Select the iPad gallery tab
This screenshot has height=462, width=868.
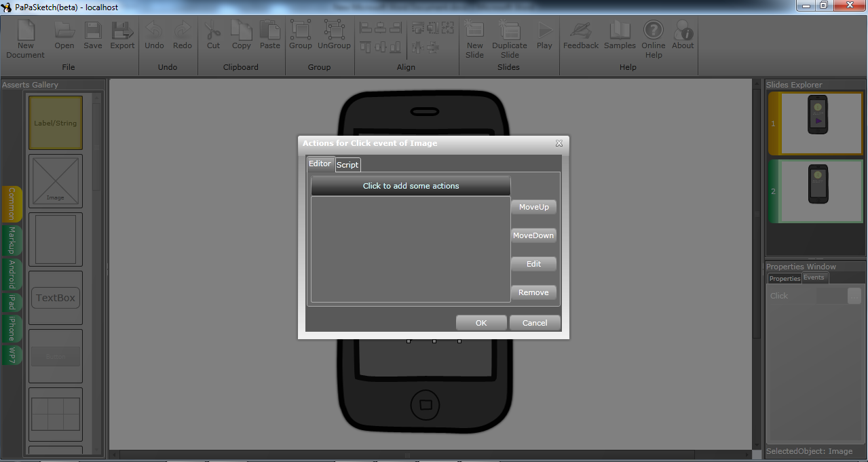coord(12,303)
